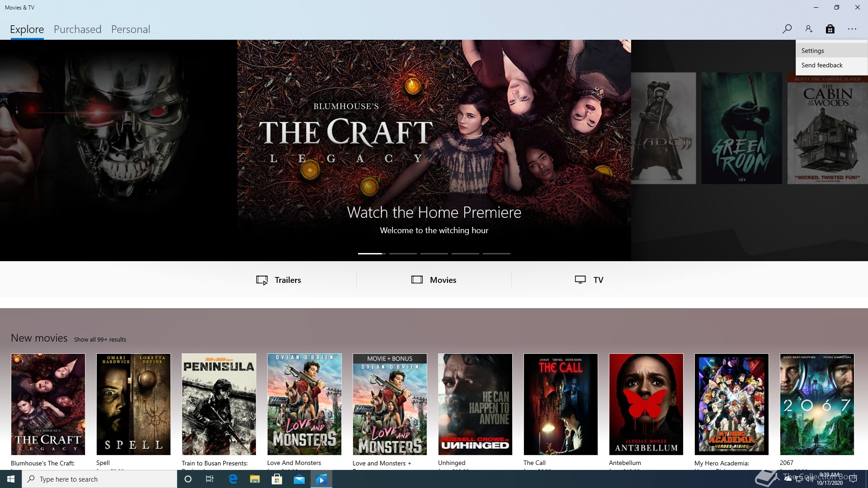
Task: Click the Antebellum title text
Action: click(625, 463)
